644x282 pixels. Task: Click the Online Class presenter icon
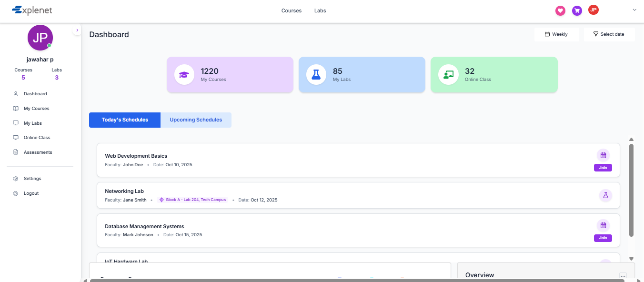tap(448, 75)
